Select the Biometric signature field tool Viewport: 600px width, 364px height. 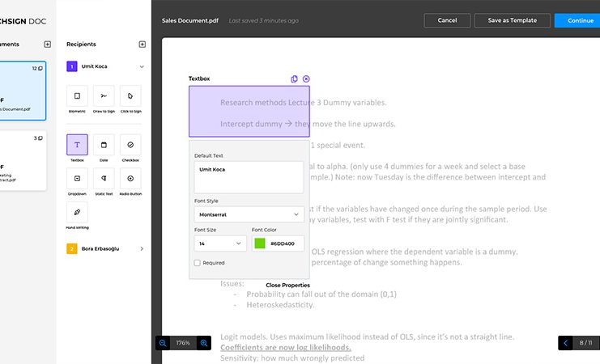[77, 96]
